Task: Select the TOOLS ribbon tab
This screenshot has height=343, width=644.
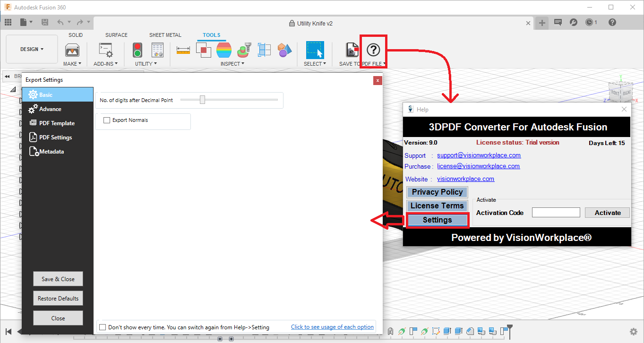Action: (212, 35)
